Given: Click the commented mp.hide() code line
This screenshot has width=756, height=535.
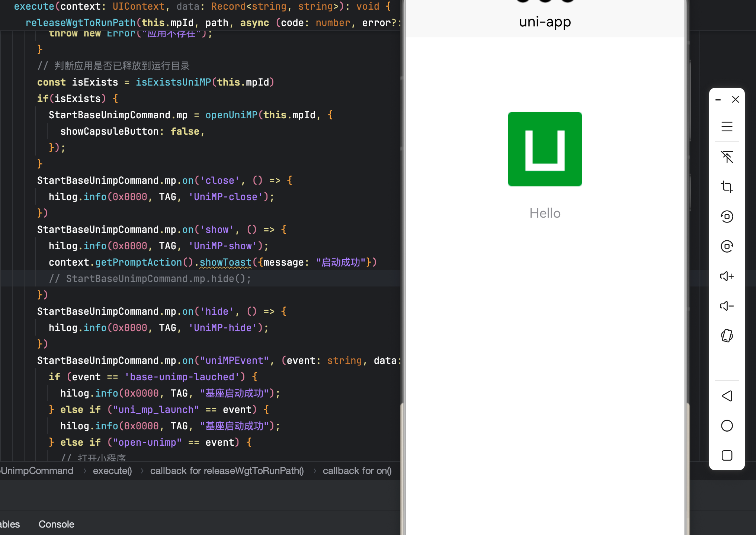Looking at the screenshot, I should pyautogui.click(x=150, y=279).
